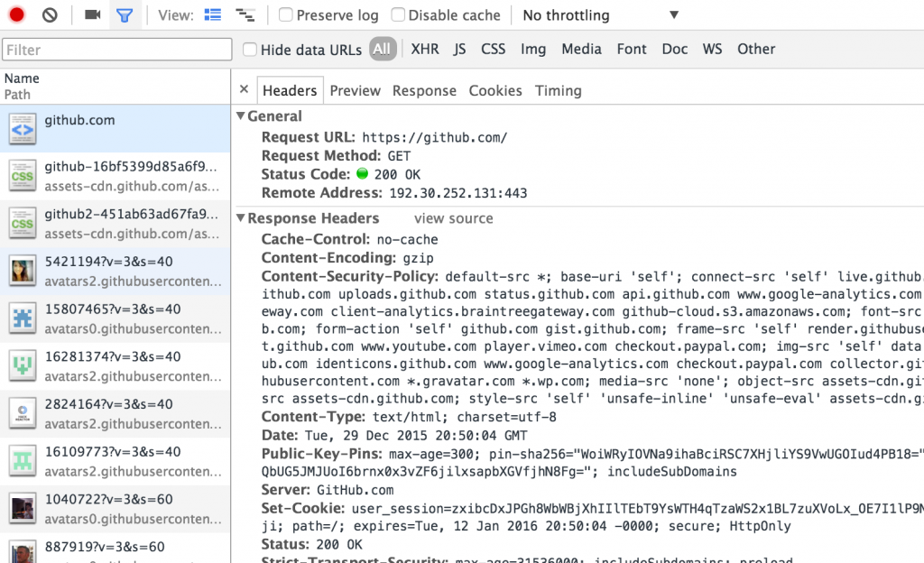Open the No throttling dropdown
This screenshot has width=924, height=563.
(600, 15)
